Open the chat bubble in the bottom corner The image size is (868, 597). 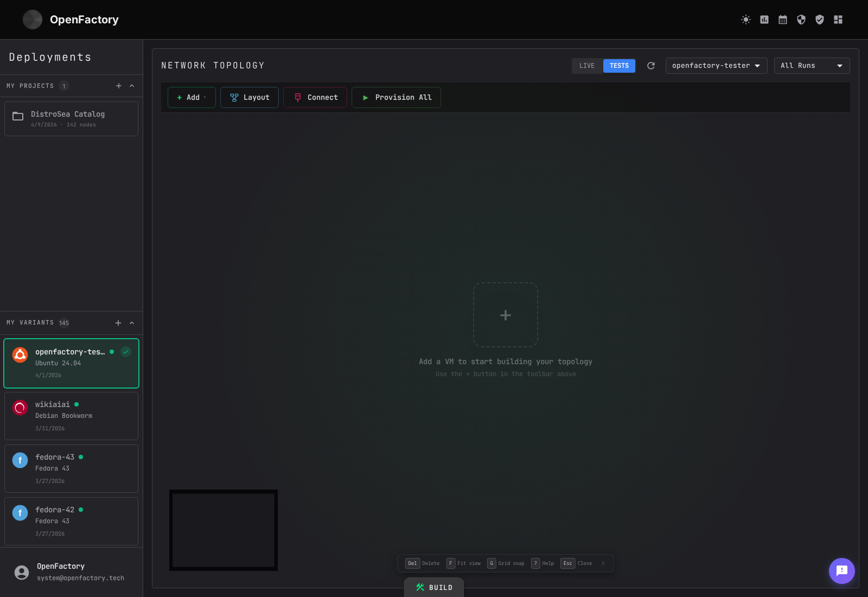pos(842,571)
